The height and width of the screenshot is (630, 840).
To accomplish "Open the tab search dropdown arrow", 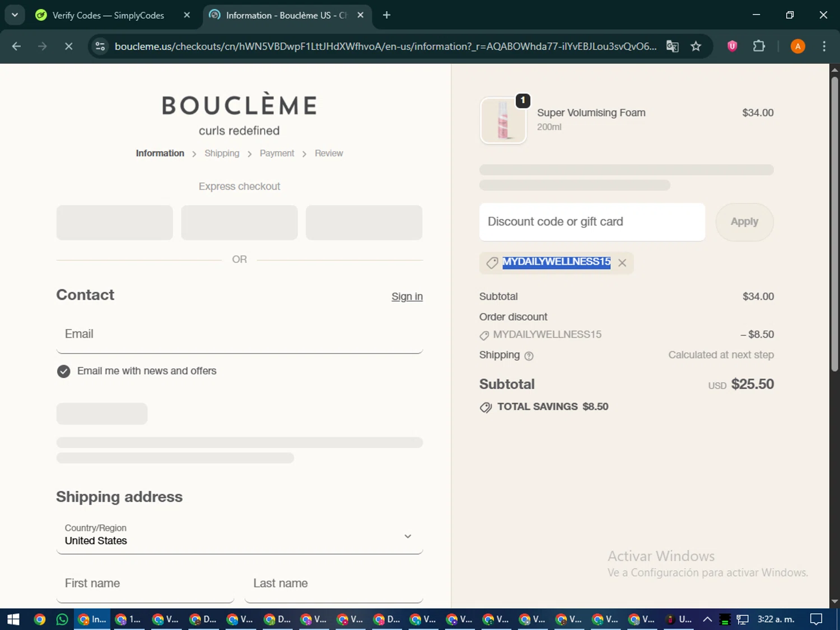I will click(15, 15).
